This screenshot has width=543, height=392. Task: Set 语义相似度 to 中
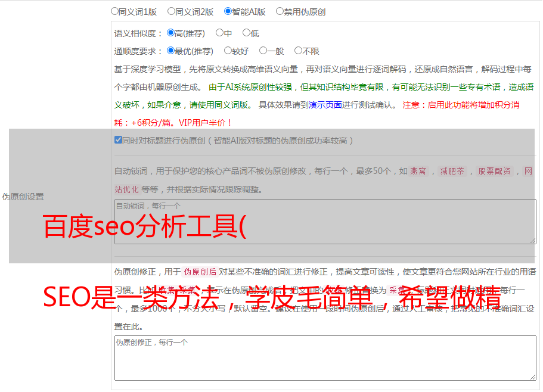219,33
